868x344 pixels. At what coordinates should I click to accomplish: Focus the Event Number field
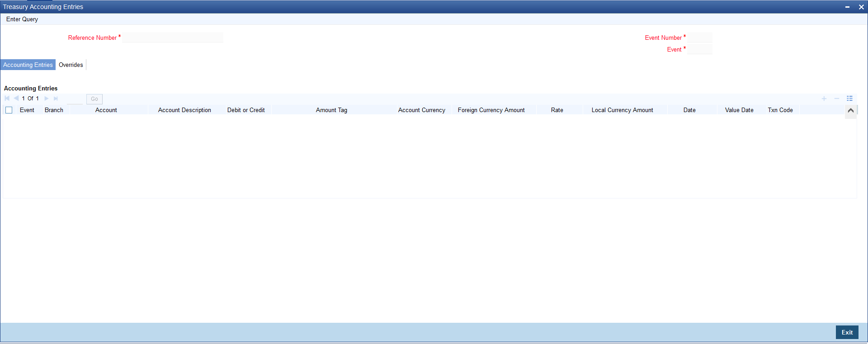(x=699, y=38)
